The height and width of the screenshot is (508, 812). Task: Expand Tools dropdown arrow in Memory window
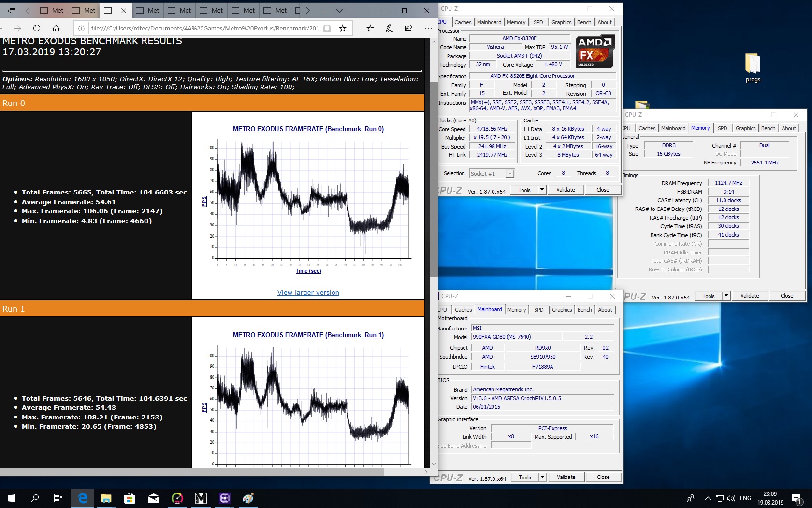click(725, 296)
